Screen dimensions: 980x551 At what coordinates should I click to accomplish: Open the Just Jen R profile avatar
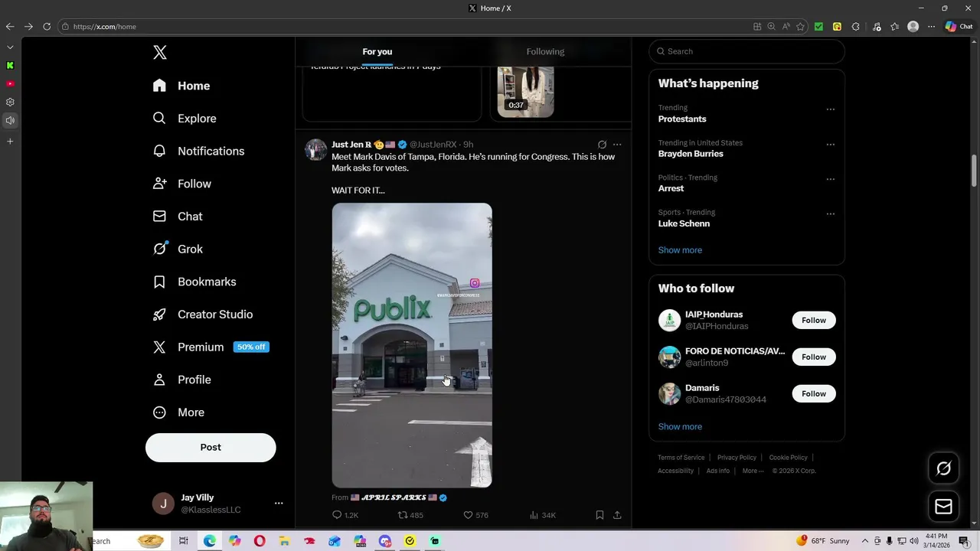point(315,150)
